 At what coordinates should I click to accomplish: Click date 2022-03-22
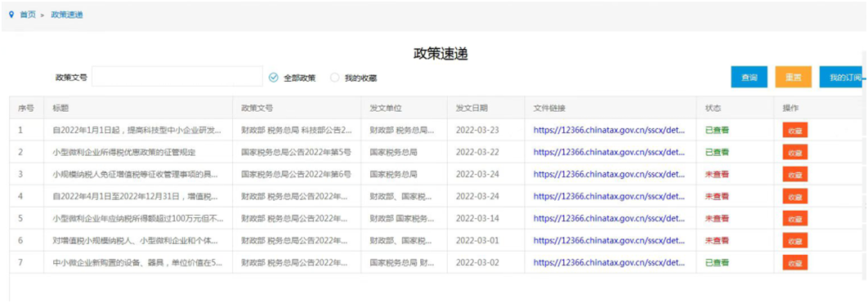coord(478,152)
